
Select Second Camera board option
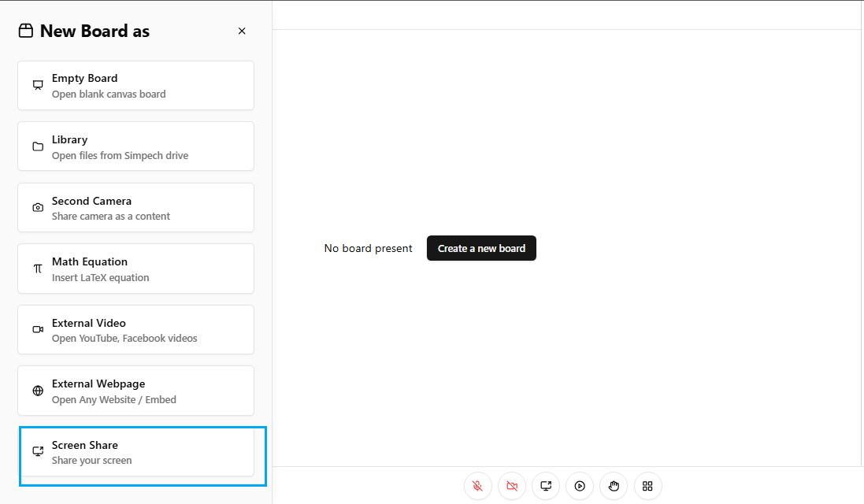135,208
